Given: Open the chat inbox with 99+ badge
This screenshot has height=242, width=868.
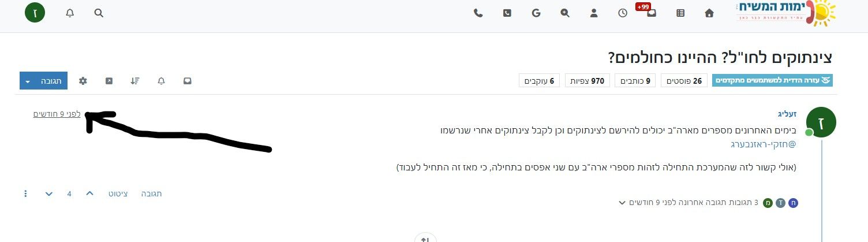Looking at the screenshot, I should pos(650,12).
